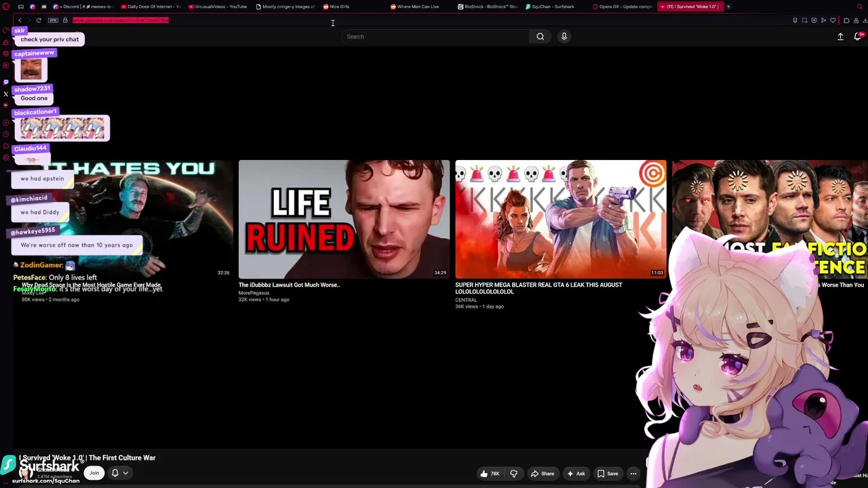Open "The iDubbbz Lawsuit Got Much Worse.." title

pyautogui.click(x=290, y=285)
